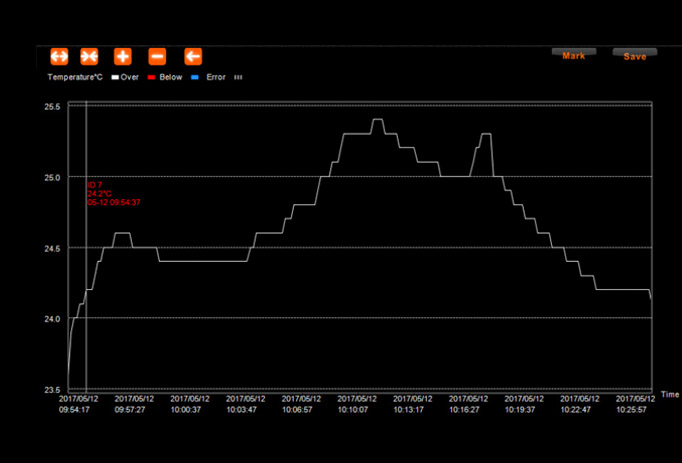Click the horizontal compress arrows icon
The width and height of the screenshot is (682, 463).
tap(90, 56)
